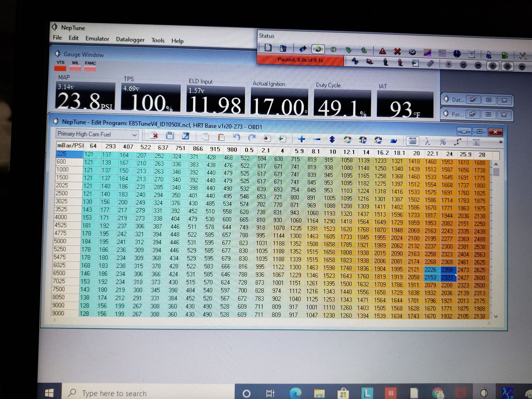Open the Emulator menu
This screenshot has width=532, height=399.
tap(97, 39)
